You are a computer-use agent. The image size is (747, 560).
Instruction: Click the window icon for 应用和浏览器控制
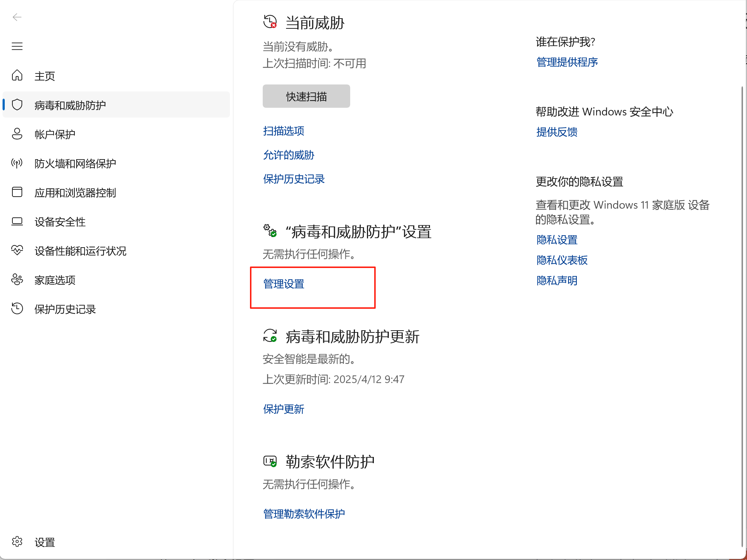coord(17,192)
